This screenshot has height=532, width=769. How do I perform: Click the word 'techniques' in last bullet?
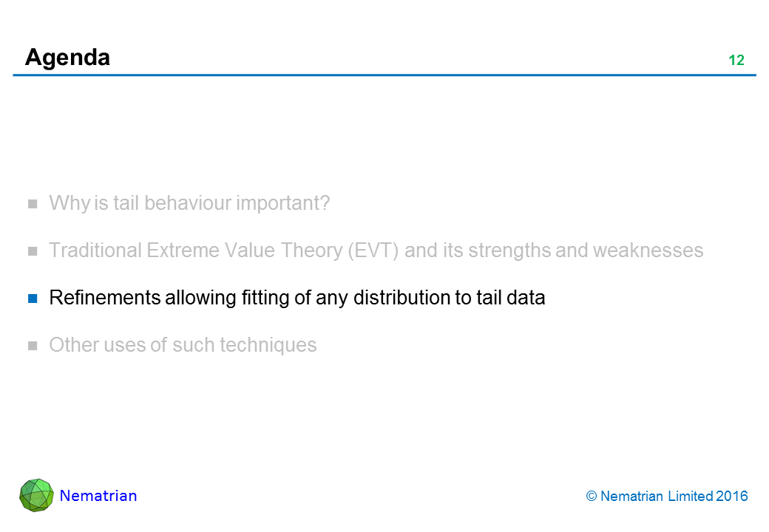[x=271, y=345]
